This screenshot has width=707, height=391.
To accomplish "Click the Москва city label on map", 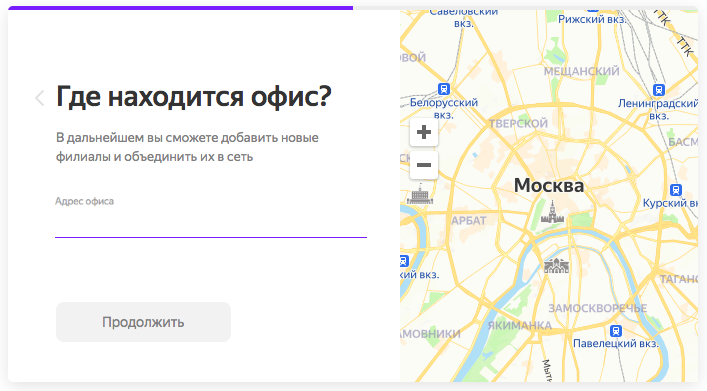I will coord(549,185).
